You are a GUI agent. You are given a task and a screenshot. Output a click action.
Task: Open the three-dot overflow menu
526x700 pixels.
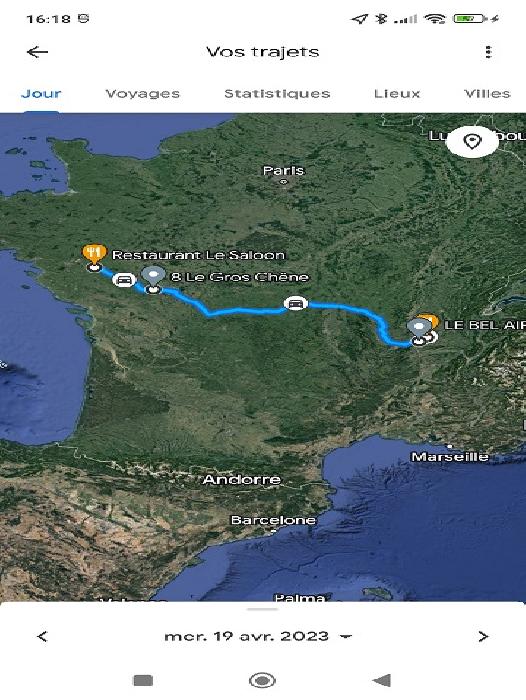(488, 52)
